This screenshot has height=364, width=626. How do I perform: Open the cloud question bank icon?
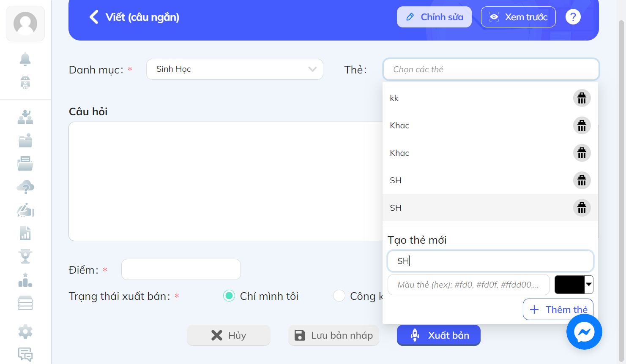[x=25, y=187]
